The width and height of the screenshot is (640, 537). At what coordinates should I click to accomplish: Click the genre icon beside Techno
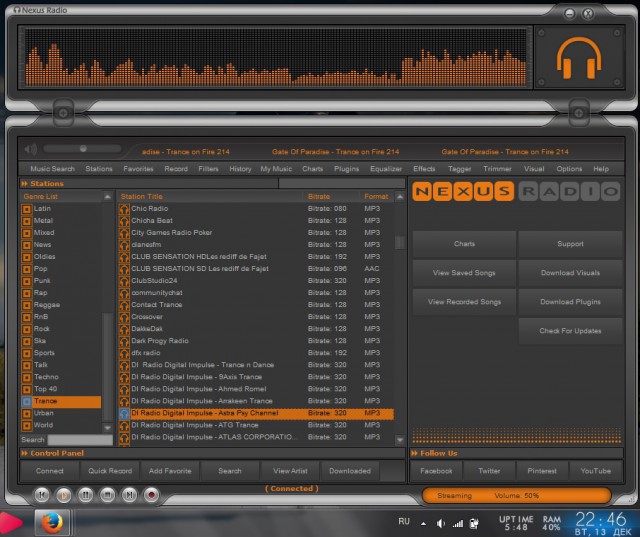(x=27, y=377)
